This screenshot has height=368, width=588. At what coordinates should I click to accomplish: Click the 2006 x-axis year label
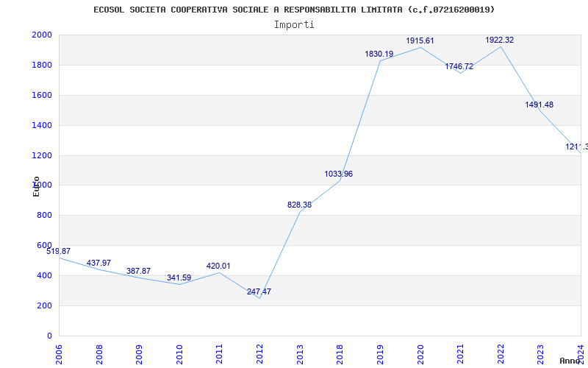pyautogui.click(x=59, y=354)
